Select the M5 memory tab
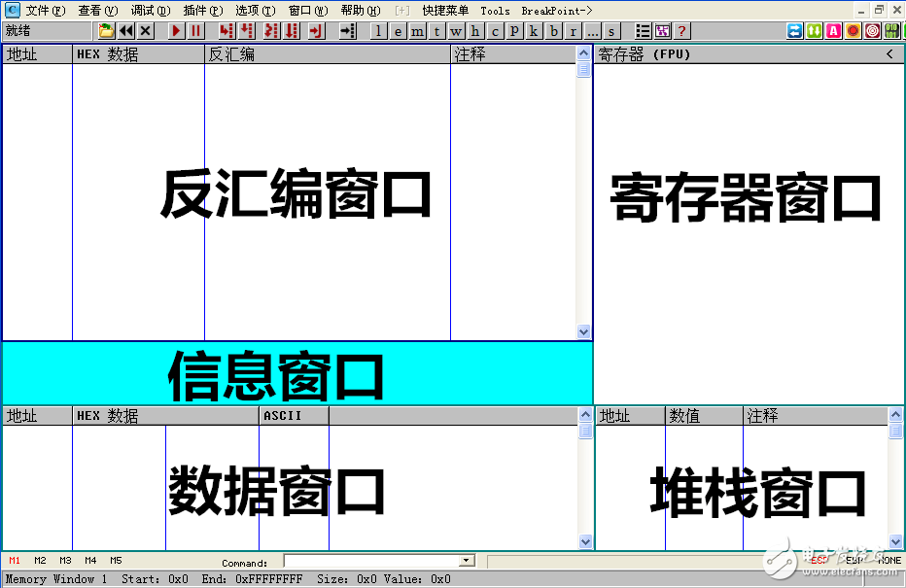Image resolution: width=906 pixels, height=588 pixels. (x=115, y=560)
